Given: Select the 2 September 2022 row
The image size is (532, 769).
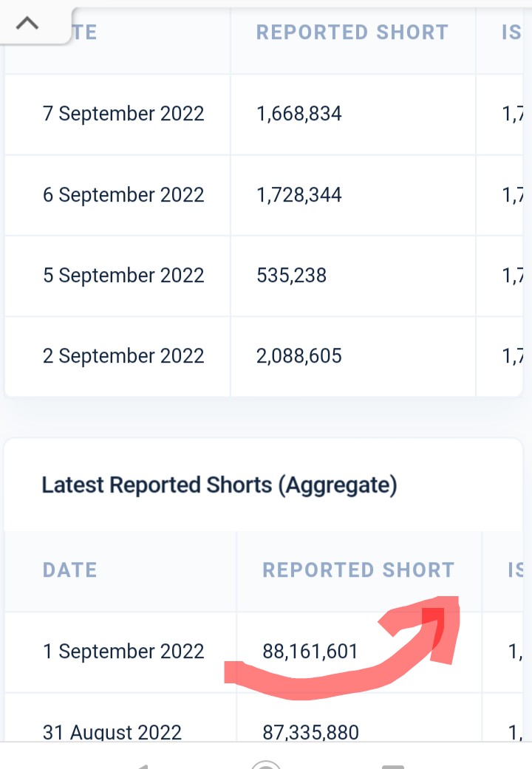Looking at the screenshot, I should (x=264, y=356).
